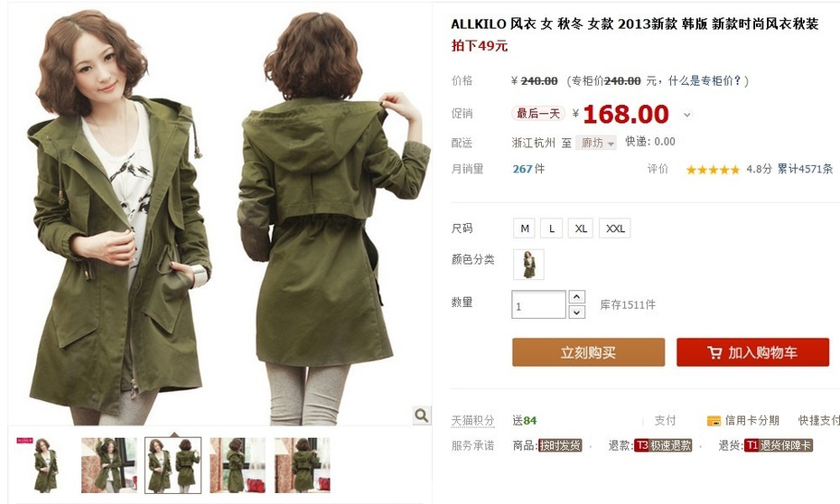Open the 廊坊 delivery city dropdown
The width and height of the screenshot is (840, 504).
[596, 143]
